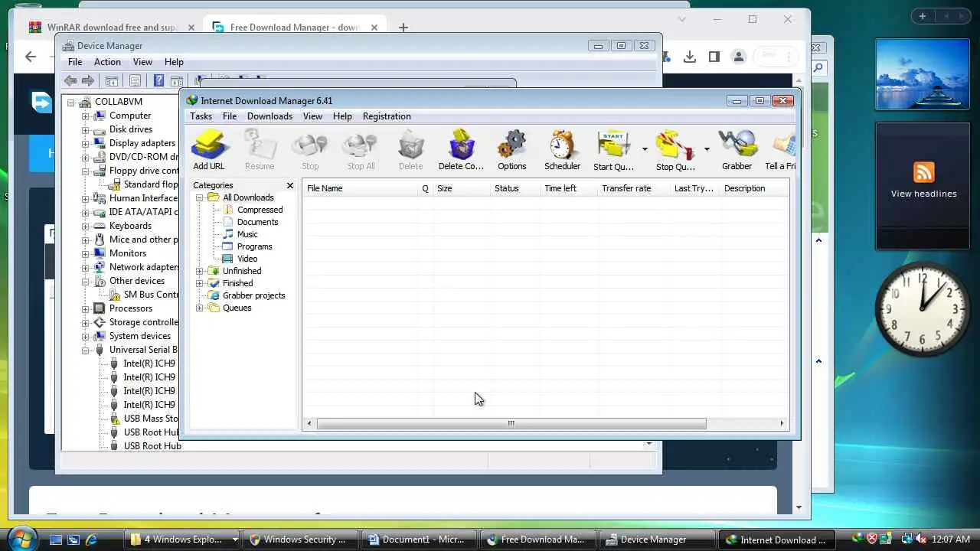Click the slideshow gadget picture
This screenshot has height=551, width=980.
tap(922, 77)
